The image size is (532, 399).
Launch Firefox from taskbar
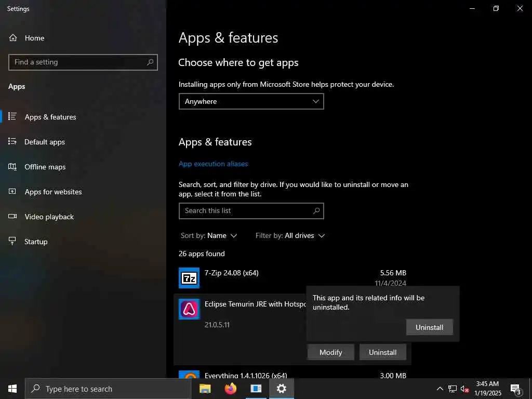click(x=231, y=389)
